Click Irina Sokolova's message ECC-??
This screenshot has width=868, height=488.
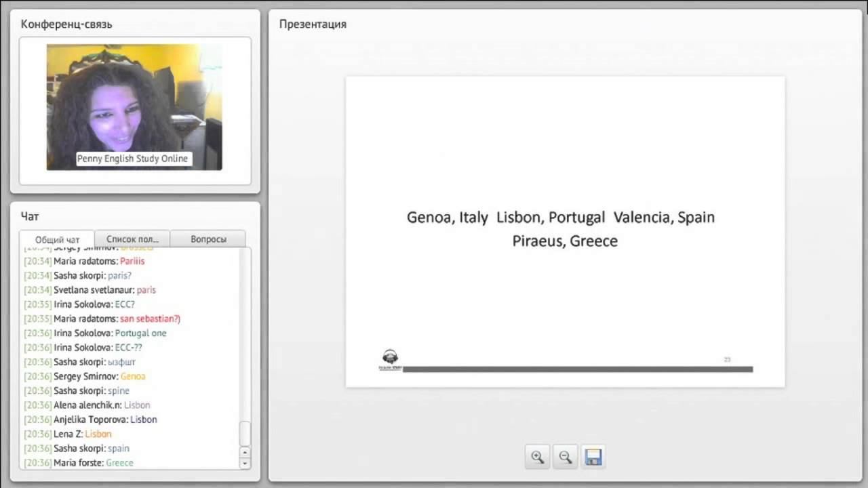point(129,347)
